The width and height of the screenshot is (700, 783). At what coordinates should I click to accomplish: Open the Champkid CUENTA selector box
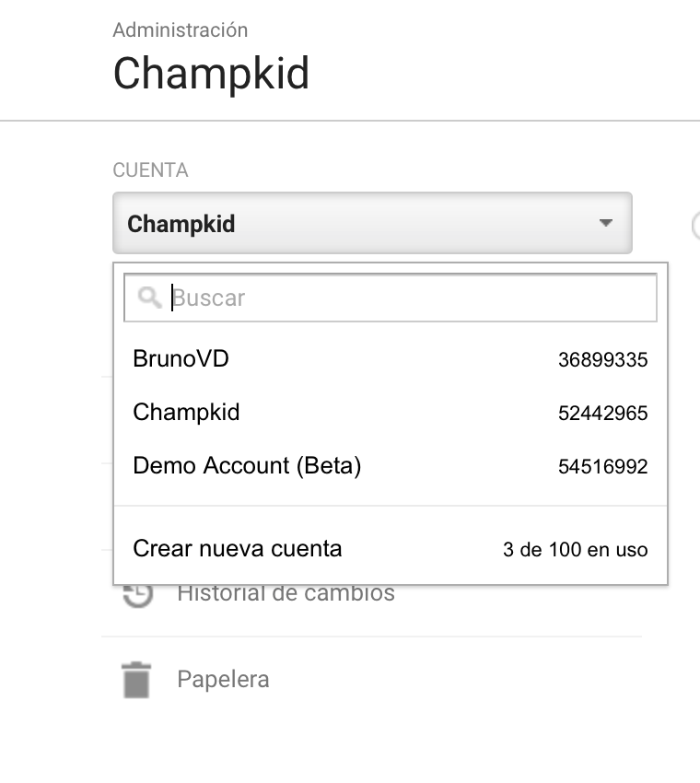pyautogui.click(x=372, y=223)
